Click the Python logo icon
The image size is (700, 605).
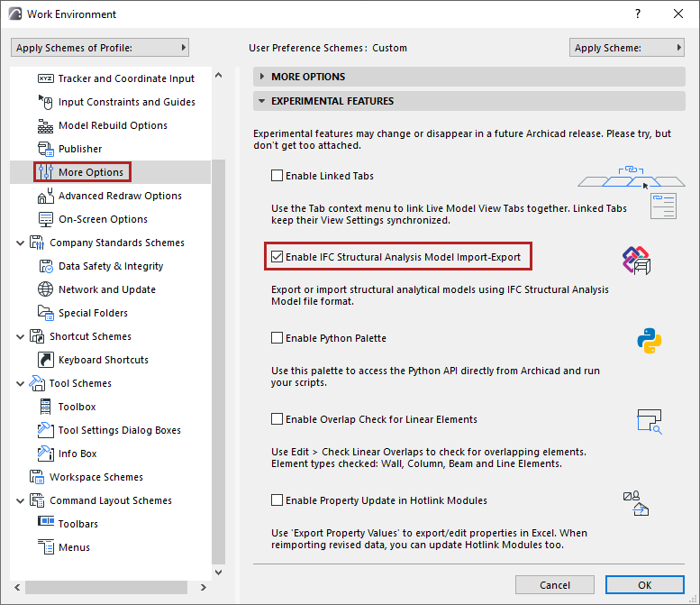click(650, 341)
